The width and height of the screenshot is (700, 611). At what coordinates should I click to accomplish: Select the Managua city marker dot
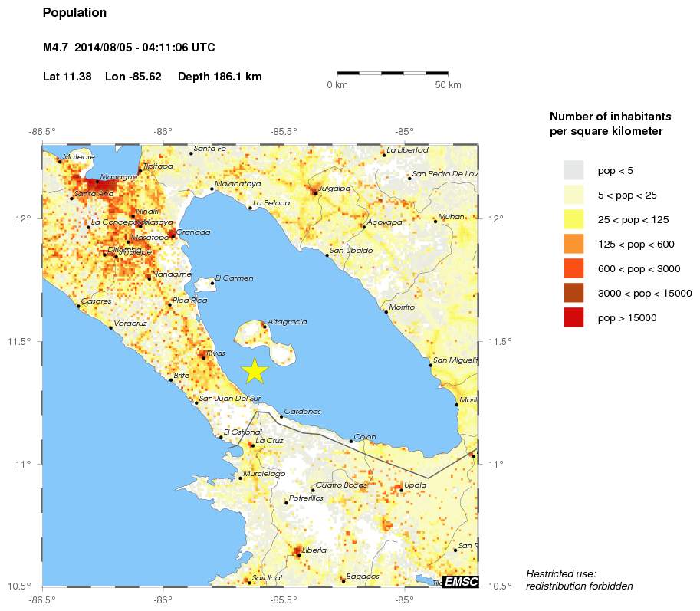(97, 182)
